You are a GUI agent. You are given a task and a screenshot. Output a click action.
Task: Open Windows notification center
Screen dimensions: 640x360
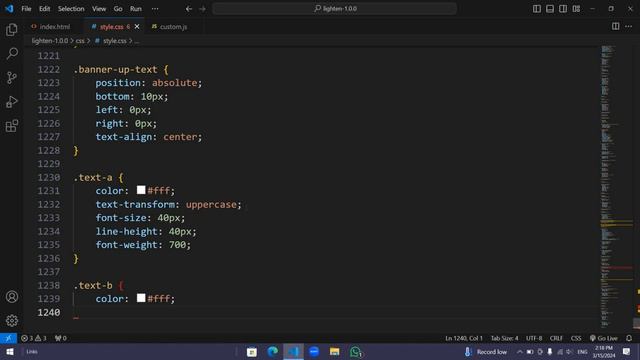[x=627, y=351]
